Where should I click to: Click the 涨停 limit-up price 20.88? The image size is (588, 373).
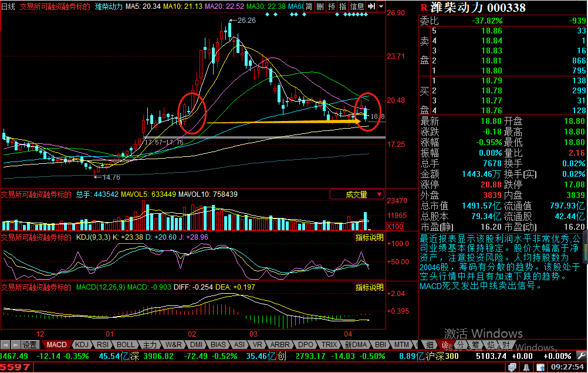point(491,184)
